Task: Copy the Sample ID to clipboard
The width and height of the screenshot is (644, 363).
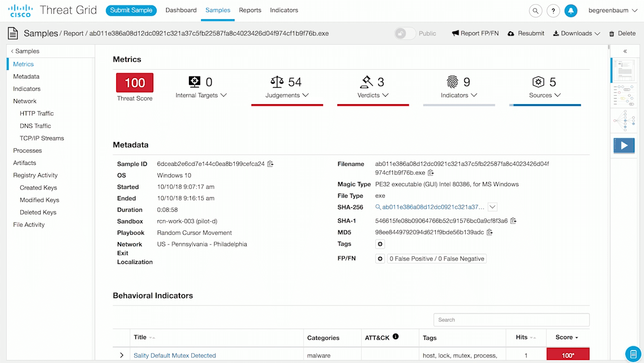Action: point(270,164)
